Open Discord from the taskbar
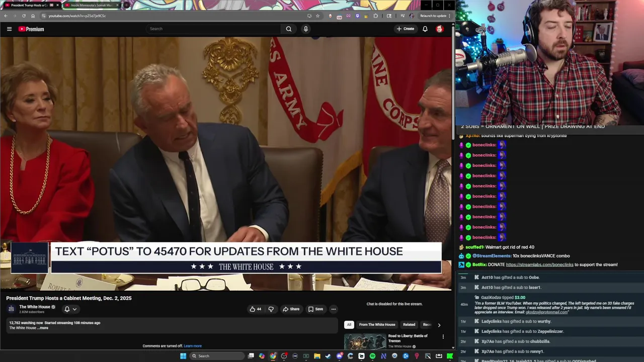The height and width of the screenshot is (362, 644). [340, 356]
